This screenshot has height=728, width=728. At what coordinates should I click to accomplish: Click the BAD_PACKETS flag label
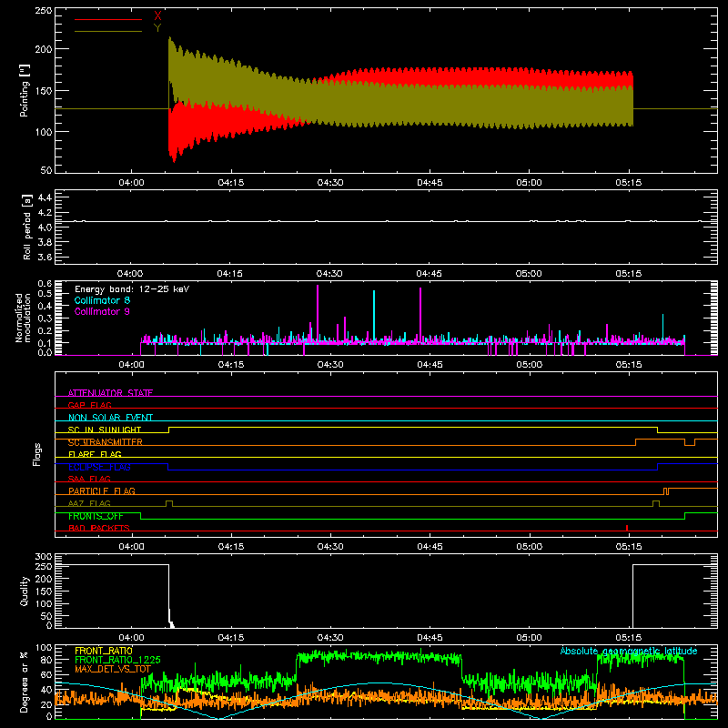click(x=99, y=528)
